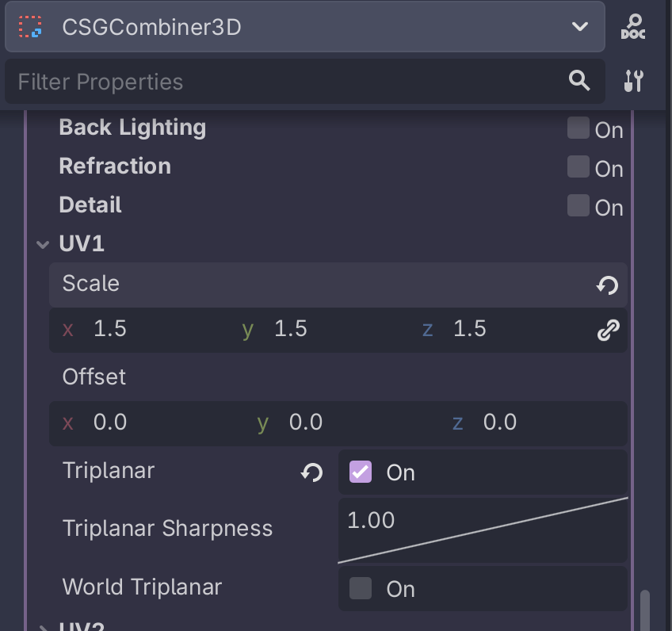672x631 pixels.
Task: Click the inspector vertical scrollbar
Action: tap(645, 609)
